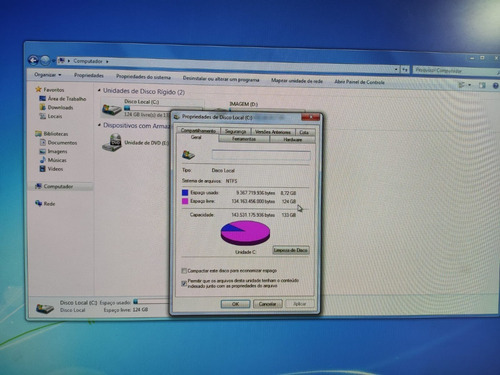Switch to the Compartilhamento tab
The width and height of the screenshot is (500, 375).
point(198,131)
